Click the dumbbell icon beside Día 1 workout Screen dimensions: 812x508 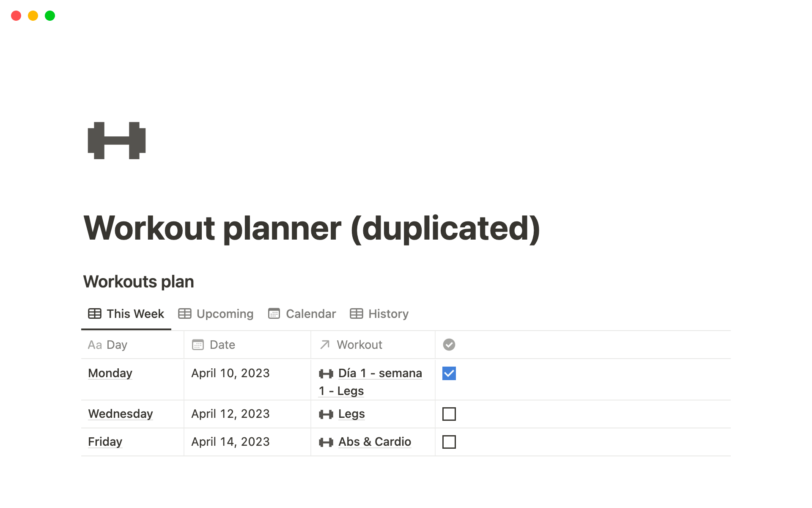point(326,374)
